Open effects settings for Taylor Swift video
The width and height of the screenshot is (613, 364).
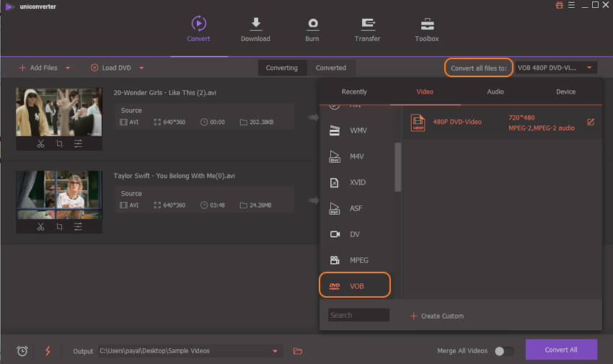click(78, 226)
